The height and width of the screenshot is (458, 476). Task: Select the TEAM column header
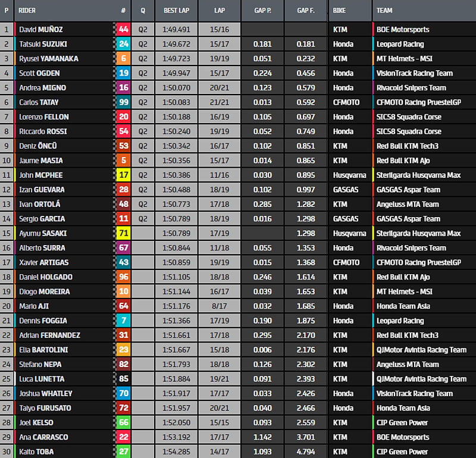pyautogui.click(x=384, y=11)
